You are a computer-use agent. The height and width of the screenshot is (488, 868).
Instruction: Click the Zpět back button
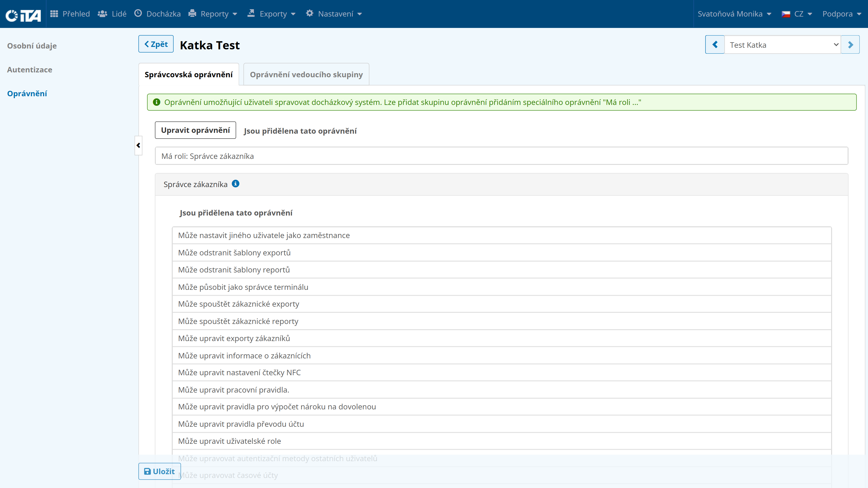156,44
